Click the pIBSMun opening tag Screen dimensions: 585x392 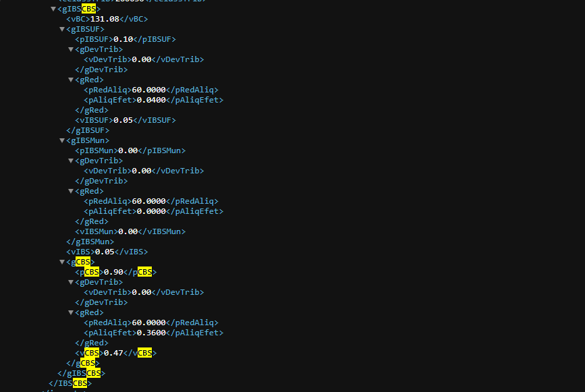pos(96,150)
